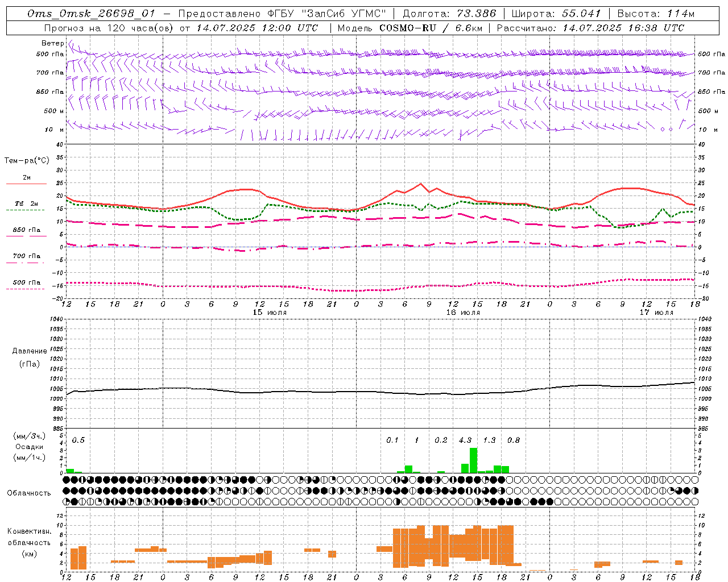Select the "Облачность" cloud cover label
The image size is (728, 582).
[x=29, y=493]
